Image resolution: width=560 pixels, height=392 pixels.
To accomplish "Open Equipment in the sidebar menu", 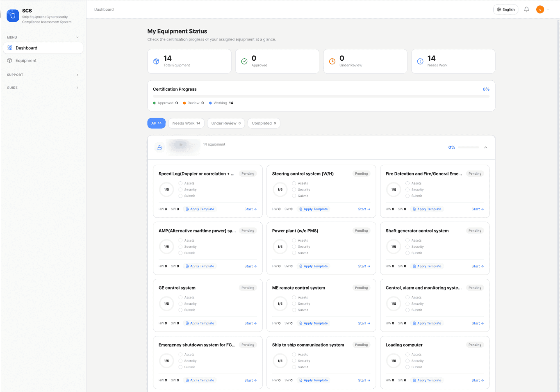I will (x=26, y=61).
